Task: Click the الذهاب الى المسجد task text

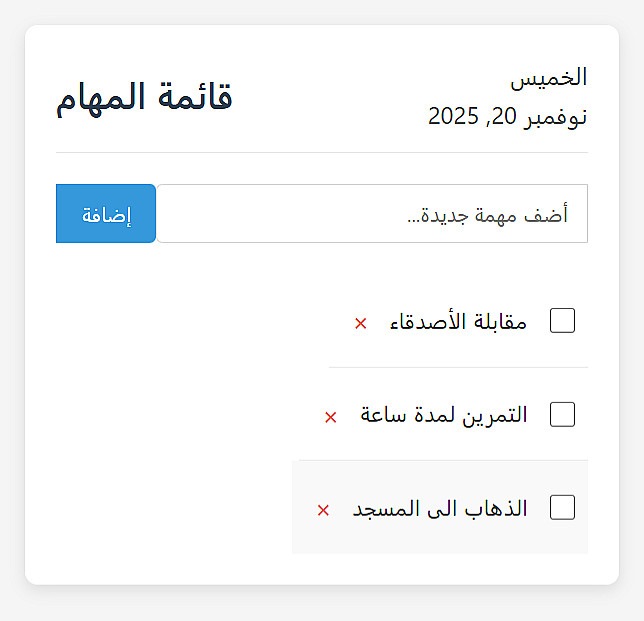Action: click(440, 509)
